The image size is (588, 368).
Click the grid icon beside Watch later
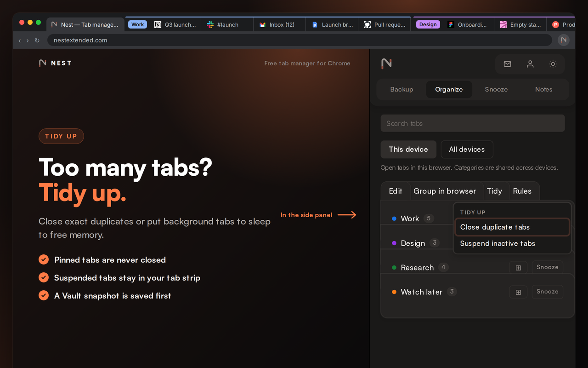pyautogui.click(x=518, y=292)
